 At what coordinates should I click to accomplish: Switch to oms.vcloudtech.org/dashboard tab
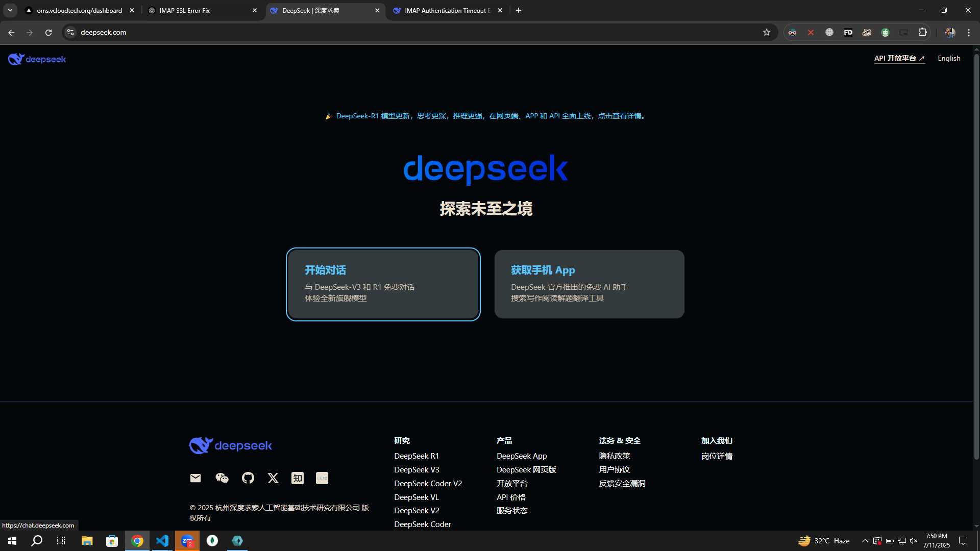(x=79, y=10)
